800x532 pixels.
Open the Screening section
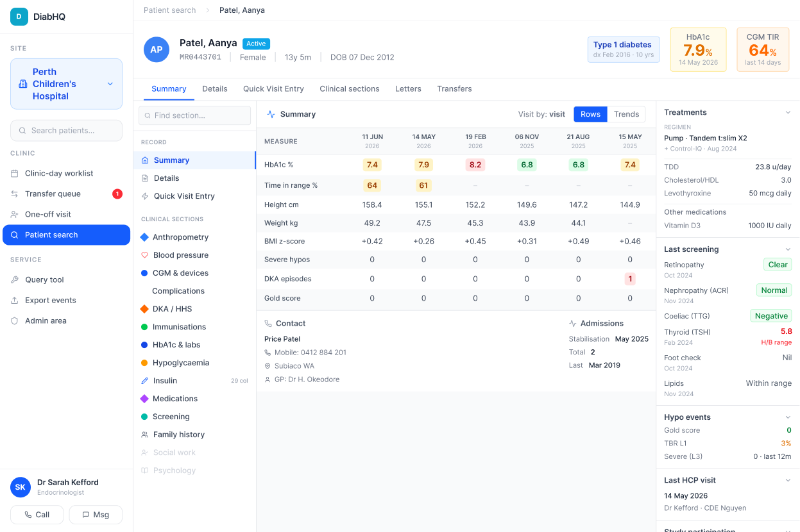coord(194,417)
